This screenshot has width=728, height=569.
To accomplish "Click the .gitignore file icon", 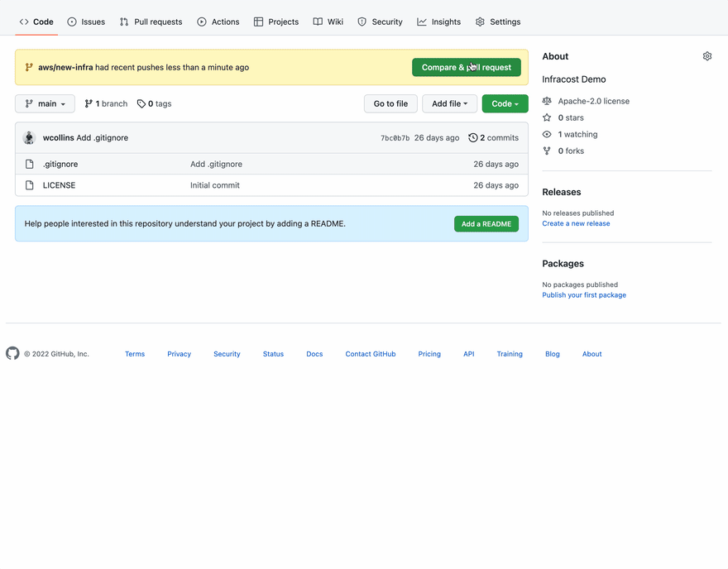I will (x=29, y=164).
